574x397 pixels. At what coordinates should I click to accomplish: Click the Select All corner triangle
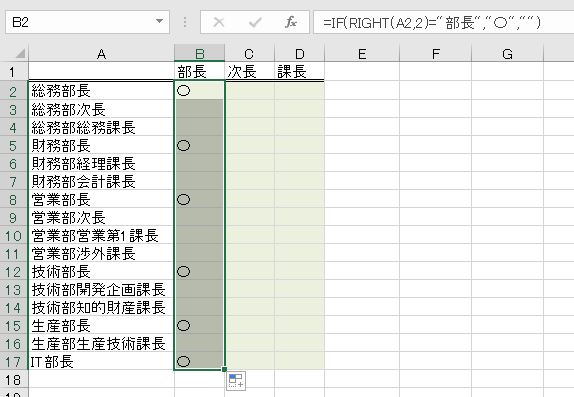(20, 54)
